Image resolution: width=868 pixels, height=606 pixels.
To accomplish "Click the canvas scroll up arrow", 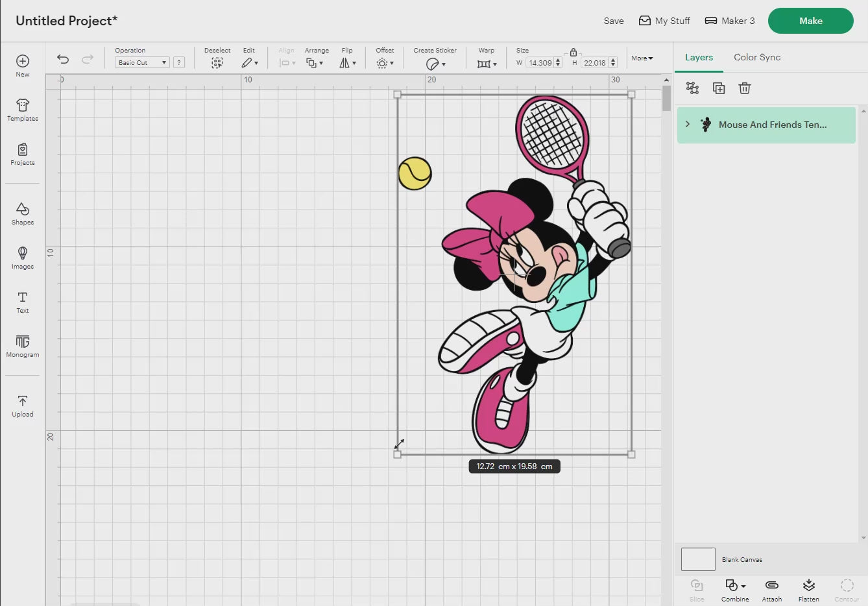I will (x=666, y=80).
